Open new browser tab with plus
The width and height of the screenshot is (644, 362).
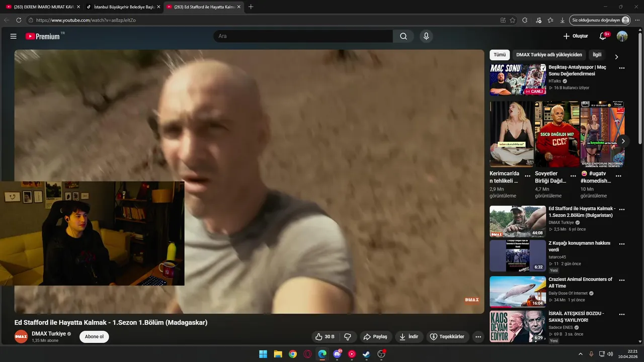click(x=251, y=7)
